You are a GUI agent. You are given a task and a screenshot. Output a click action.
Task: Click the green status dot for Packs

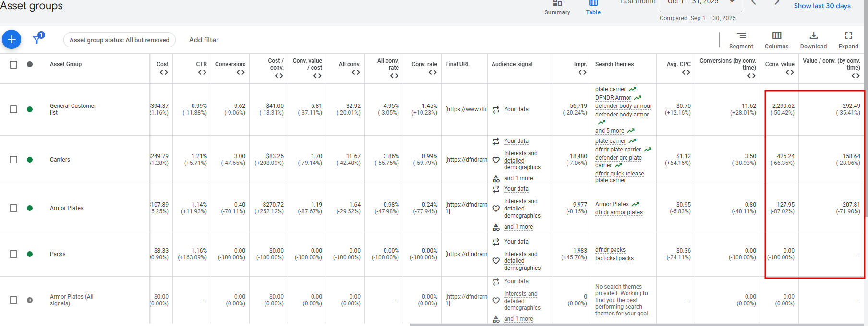(x=30, y=254)
